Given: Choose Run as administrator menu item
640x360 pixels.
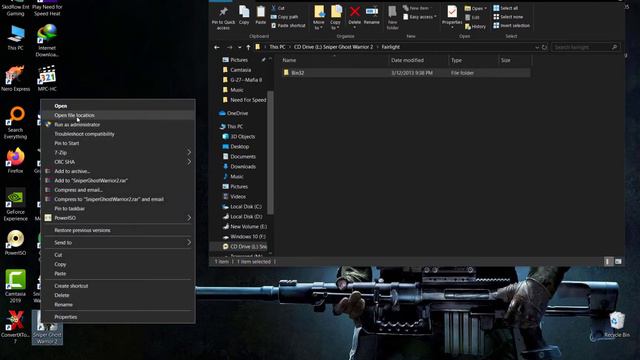Looking at the screenshot, I should pyautogui.click(x=118, y=124).
